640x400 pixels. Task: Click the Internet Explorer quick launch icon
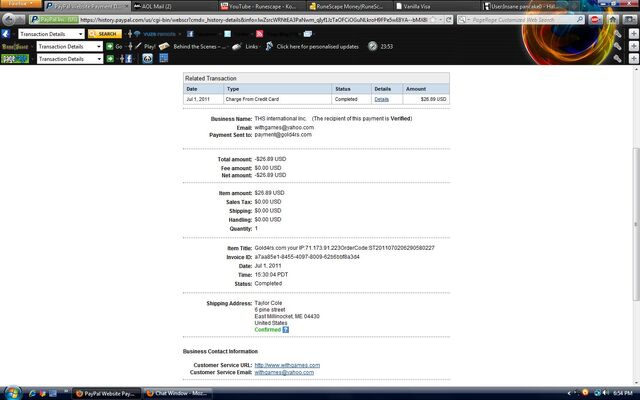click(32, 393)
